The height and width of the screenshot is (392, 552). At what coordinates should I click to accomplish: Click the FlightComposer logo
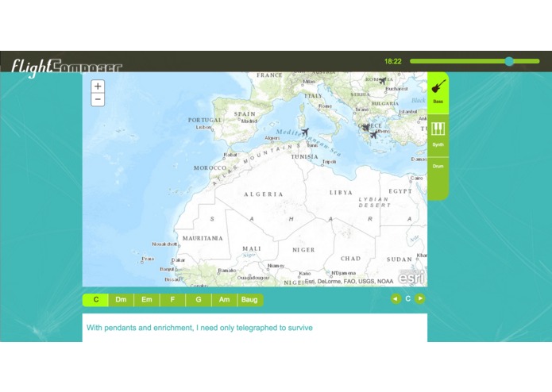67,67
